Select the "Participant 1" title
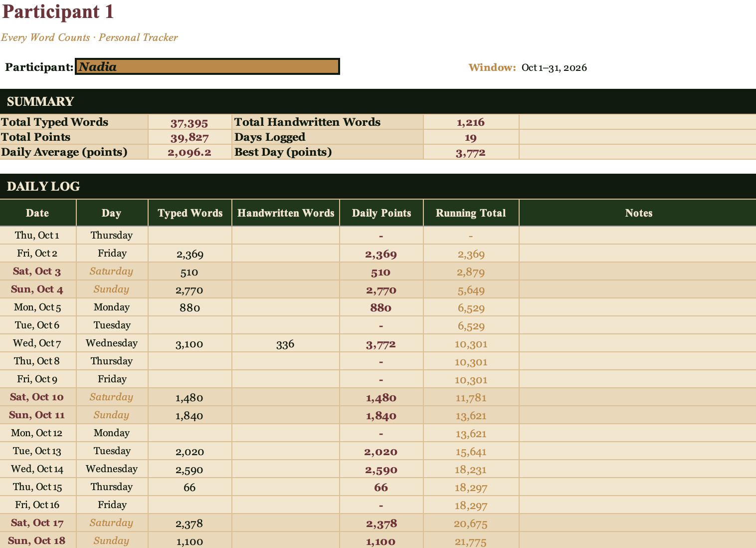Image resolution: width=756 pixels, height=548 pixels. pos(58,11)
